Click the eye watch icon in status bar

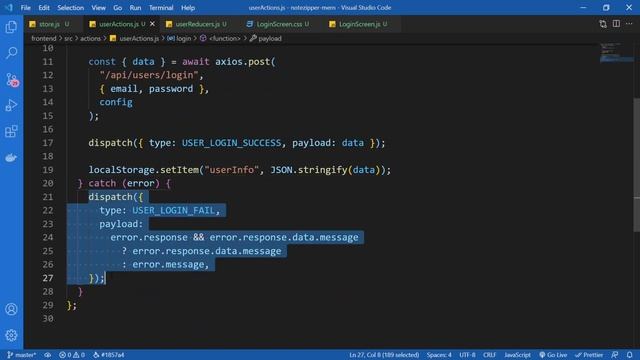[48, 355]
